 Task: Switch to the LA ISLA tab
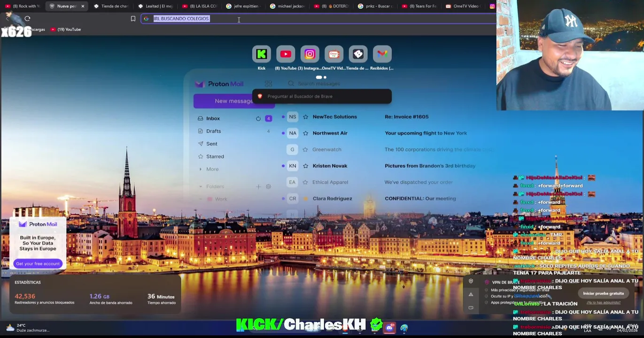tap(200, 6)
